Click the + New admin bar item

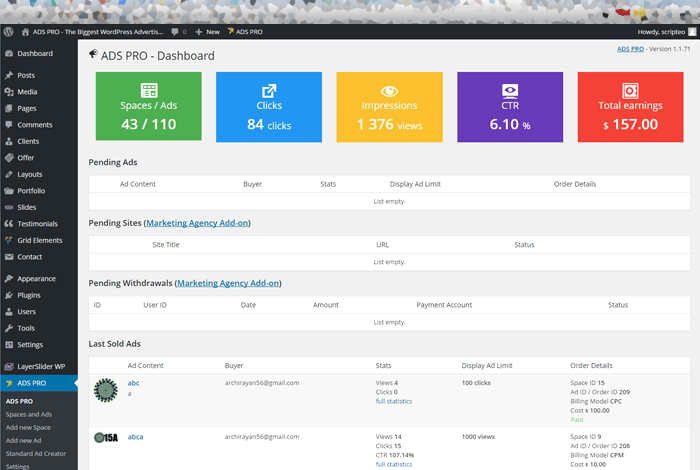(x=207, y=32)
